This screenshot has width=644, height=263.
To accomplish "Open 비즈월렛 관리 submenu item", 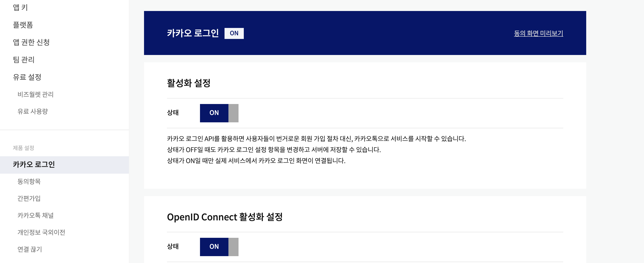I will [36, 94].
